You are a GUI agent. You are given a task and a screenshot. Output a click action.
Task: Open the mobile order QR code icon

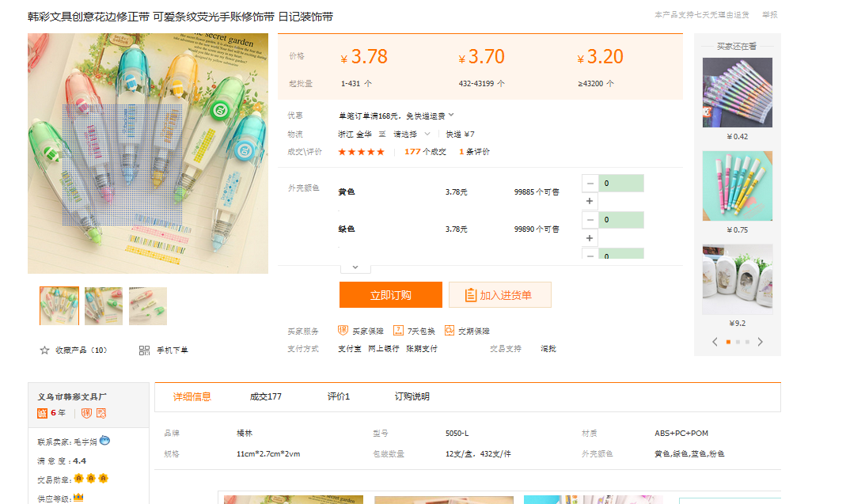144,351
